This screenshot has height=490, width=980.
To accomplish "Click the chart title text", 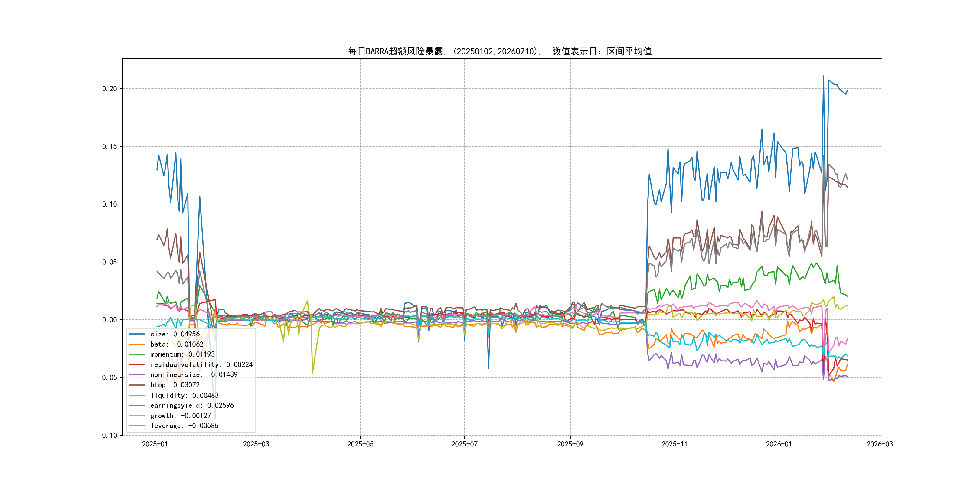I will 499,51.
